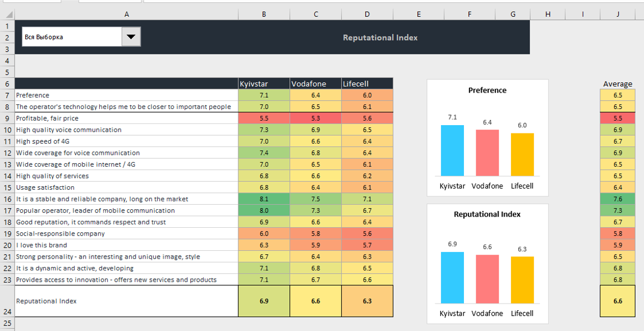Select the 'Strong personality' label cell

[127, 256]
